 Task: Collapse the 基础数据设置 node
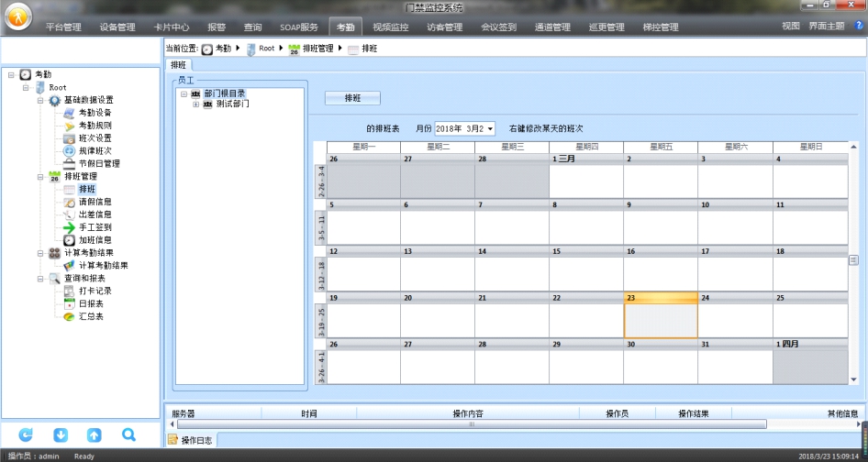(x=39, y=100)
